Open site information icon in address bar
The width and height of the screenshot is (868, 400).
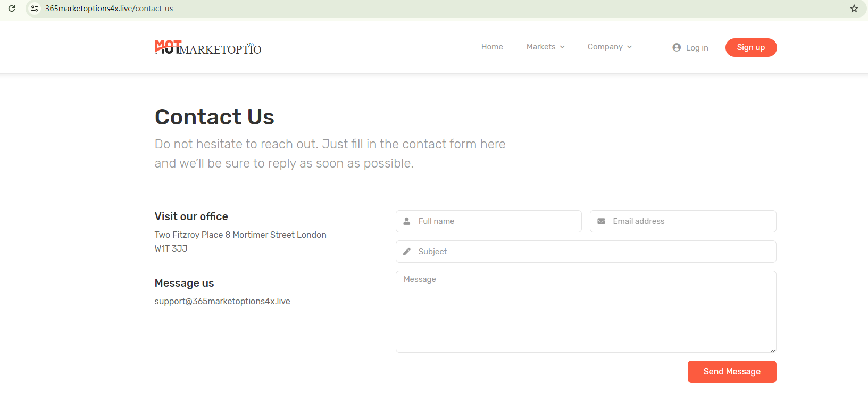(35, 9)
